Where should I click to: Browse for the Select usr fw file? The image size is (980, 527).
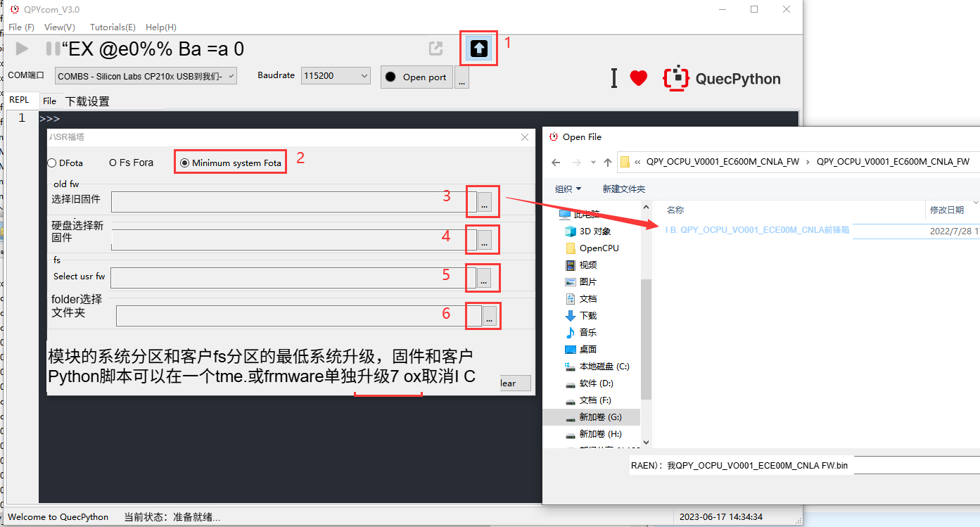484,278
